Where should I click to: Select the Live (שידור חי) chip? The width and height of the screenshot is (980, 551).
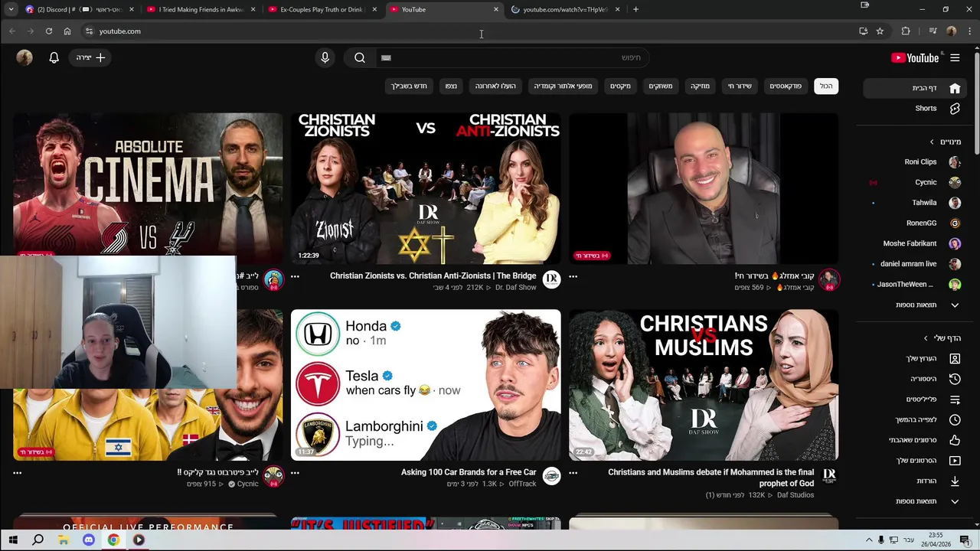click(x=740, y=86)
